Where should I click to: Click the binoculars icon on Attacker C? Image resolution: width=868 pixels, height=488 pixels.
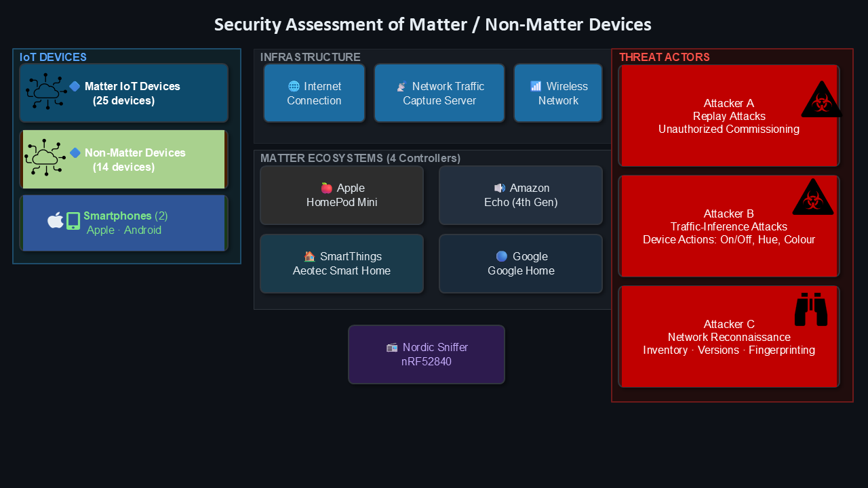point(811,309)
